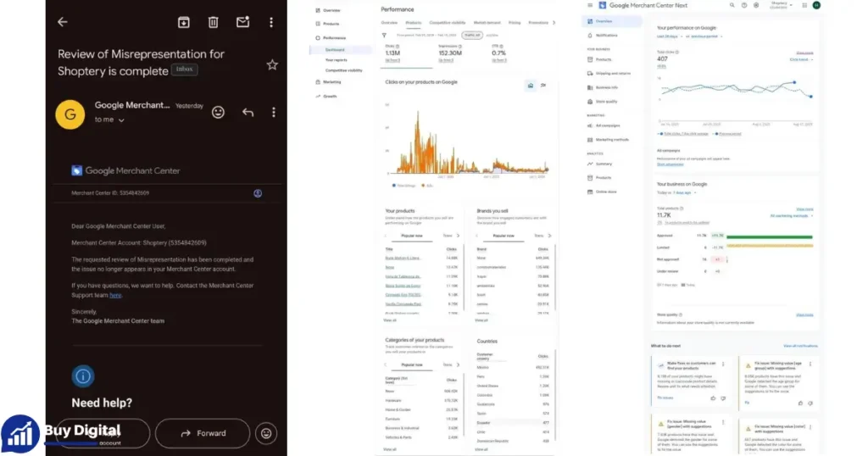This screenshot has width=868, height=456.
Task: Expand recipient details next to 'to me'
Action: (121, 120)
